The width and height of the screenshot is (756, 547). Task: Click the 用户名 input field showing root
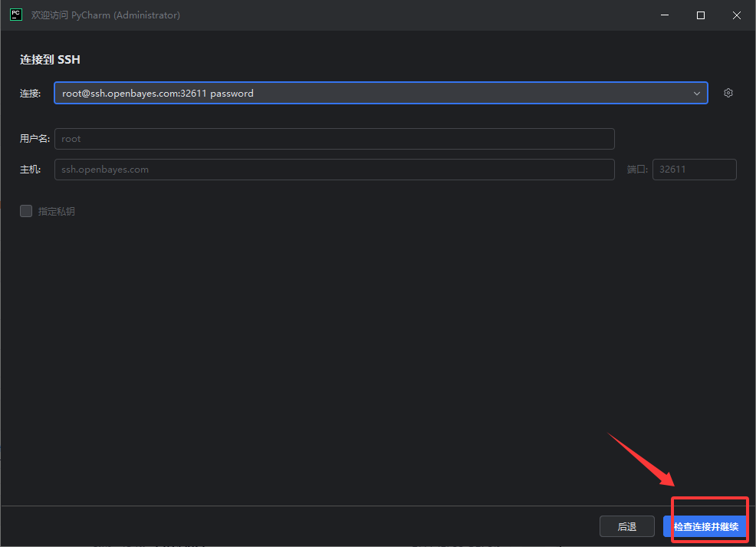click(x=334, y=139)
